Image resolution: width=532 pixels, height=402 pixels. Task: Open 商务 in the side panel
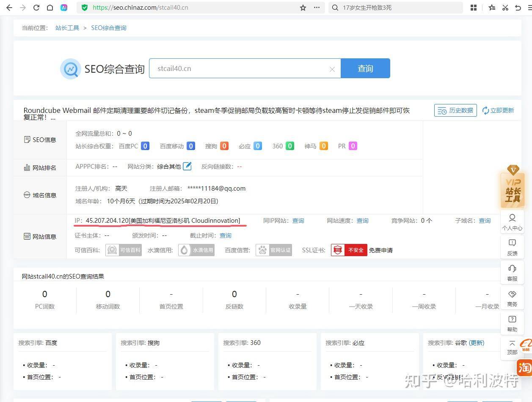point(512,298)
